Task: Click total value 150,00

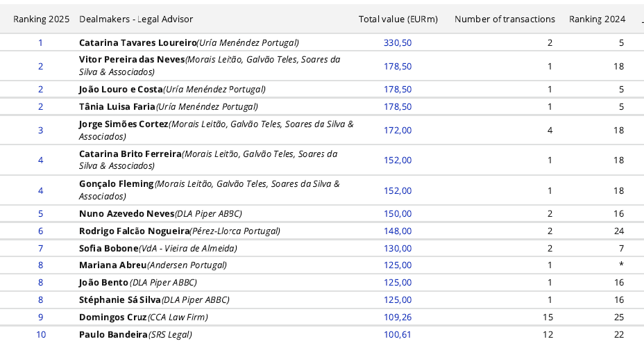Action: tap(398, 214)
